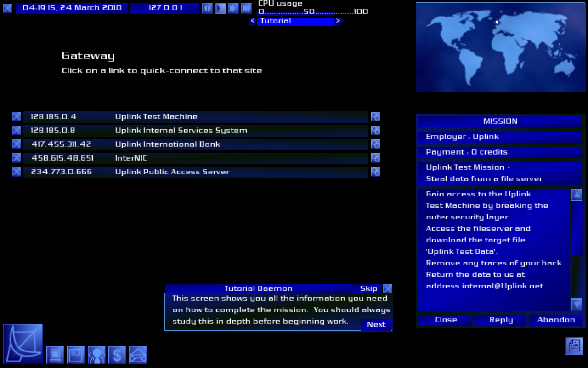Viewport: 588px width, 368px height.
Task: Click the 127.0.0.1 localhost address
Action: (x=165, y=8)
